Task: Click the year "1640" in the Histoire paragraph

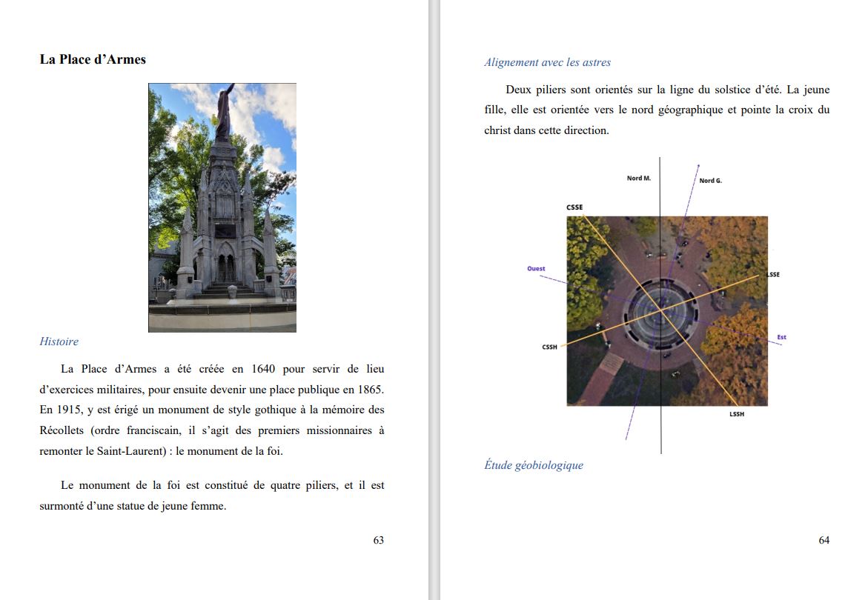Action: pos(264,368)
